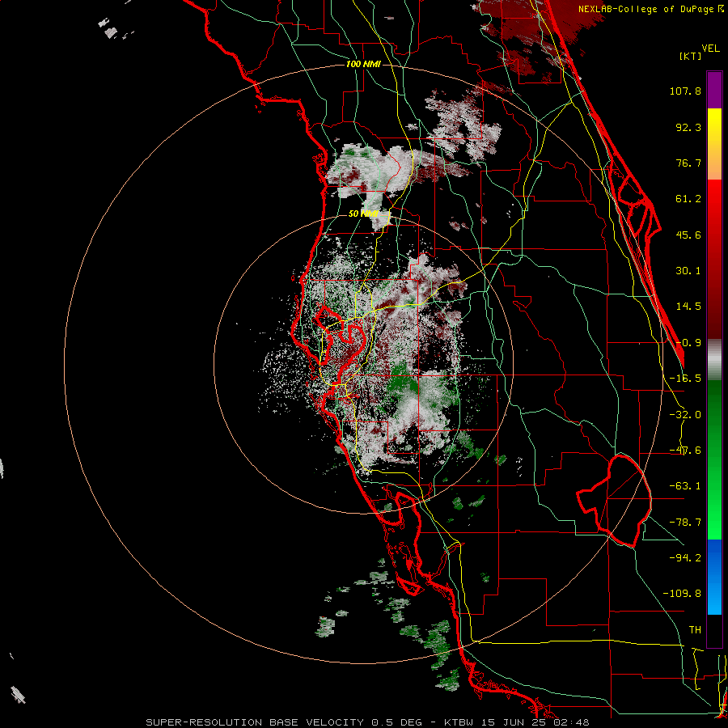Click the -32.0 velocity scale value
Image resolution: width=728 pixels, height=728 pixels.
coord(685,415)
